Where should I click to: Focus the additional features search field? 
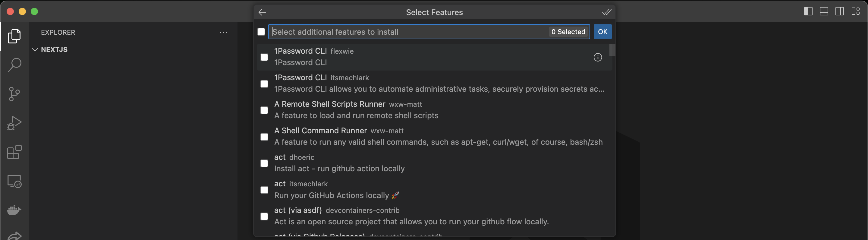click(408, 32)
